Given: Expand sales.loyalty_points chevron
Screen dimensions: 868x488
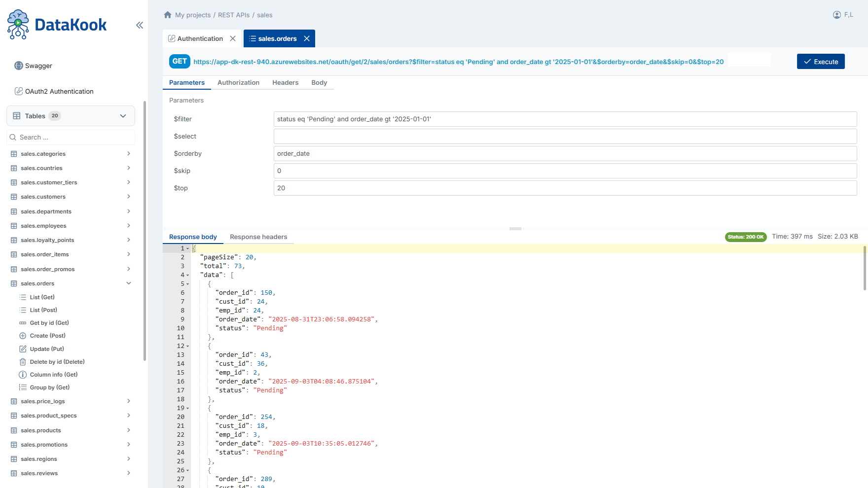Looking at the screenshot, I should pos(129,240).
